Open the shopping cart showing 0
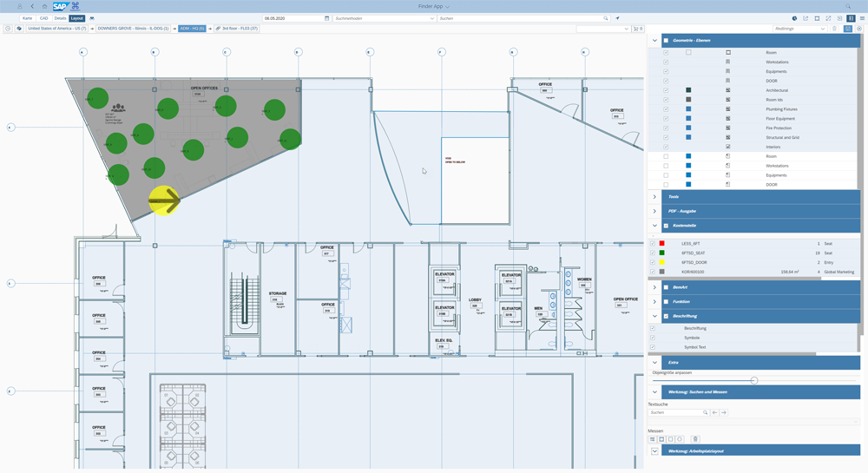Screen dimensions: 868x473 coord(638,29)
